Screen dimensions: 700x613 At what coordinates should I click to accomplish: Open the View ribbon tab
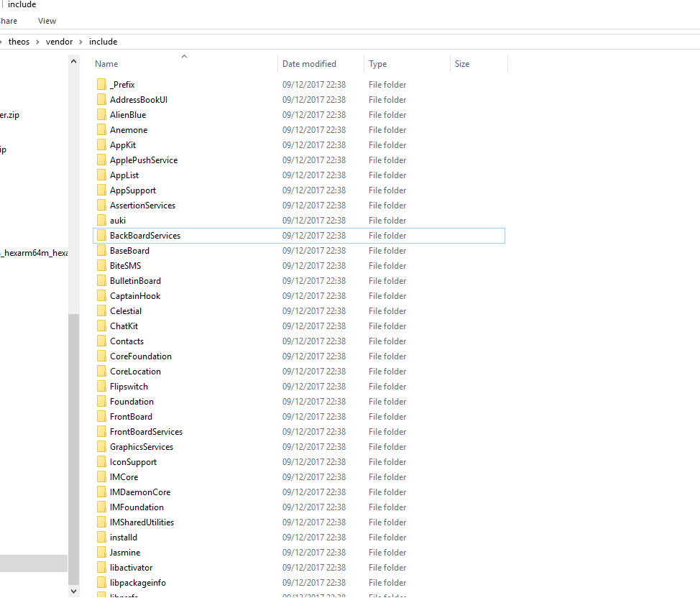(x=47, y=21)
